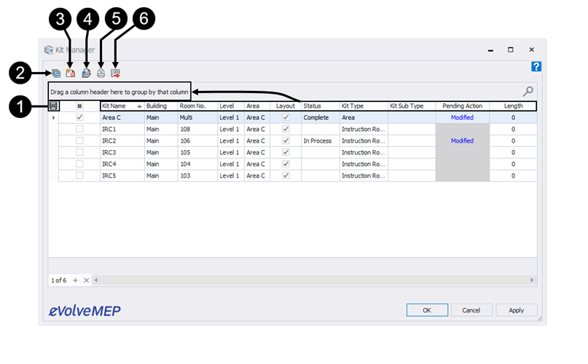Click the Cancel button
The image size is (588, 364).
(471, 310)
